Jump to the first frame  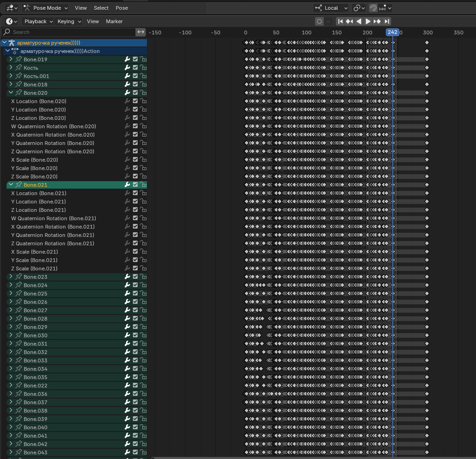point(340,21)
